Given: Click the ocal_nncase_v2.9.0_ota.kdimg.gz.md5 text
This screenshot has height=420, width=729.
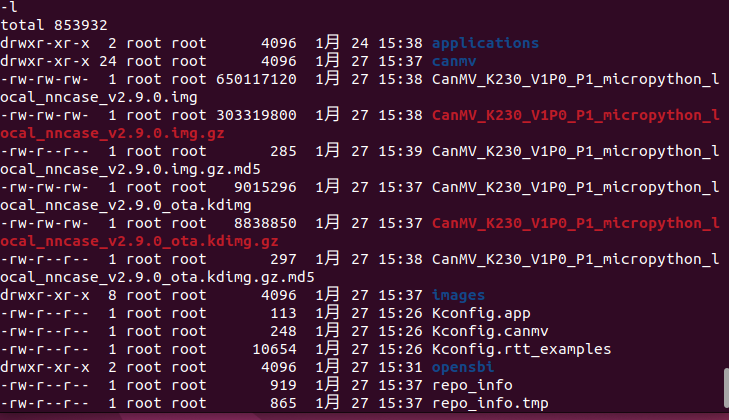Looking at the screenshot, I should click(x=157, y=277).
